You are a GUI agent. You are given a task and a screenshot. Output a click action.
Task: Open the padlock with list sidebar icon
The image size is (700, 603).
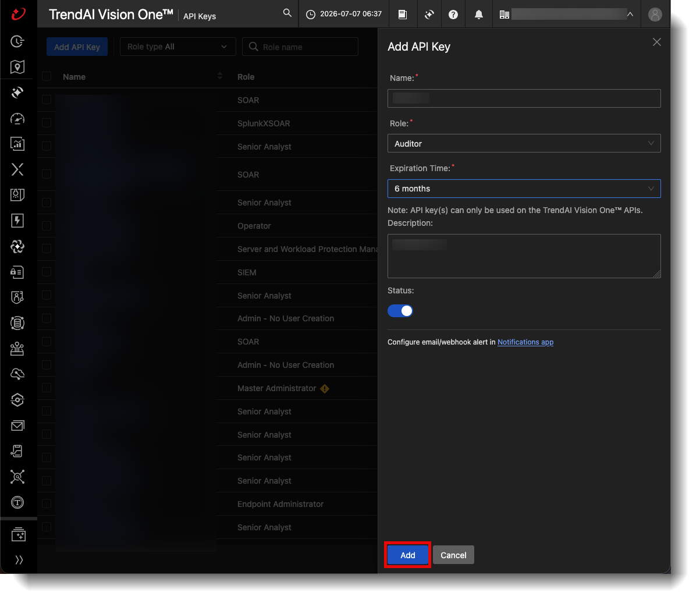click(x=17, y=272)
